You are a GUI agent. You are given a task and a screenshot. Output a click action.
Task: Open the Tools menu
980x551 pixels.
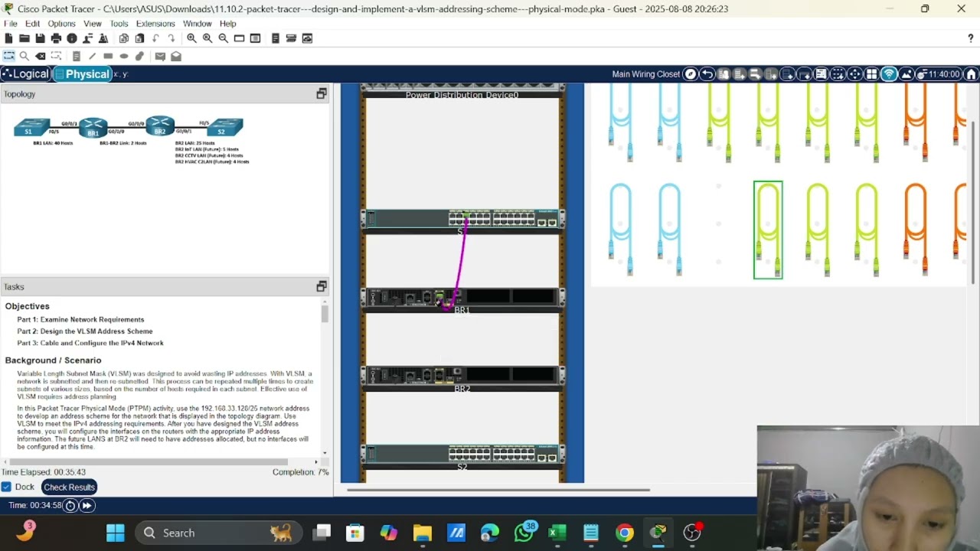pos(119,24)
